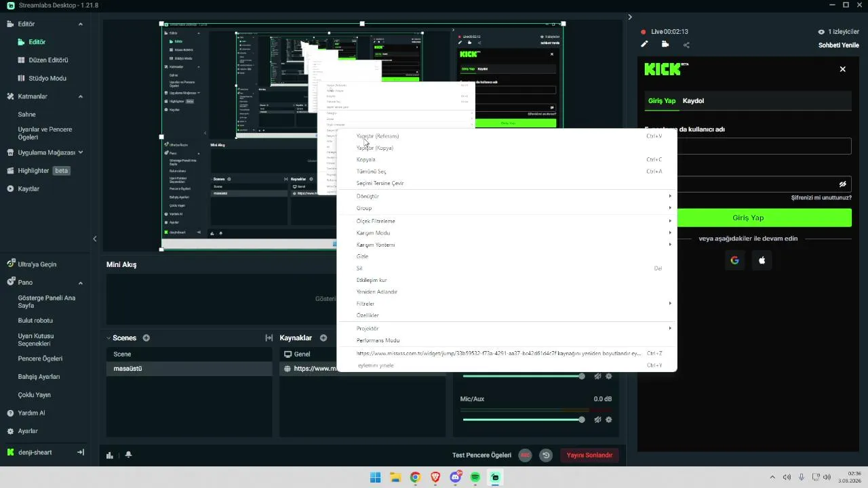Image resolution: width=868 pixels, height=488 pixels.
Task: Open the Windows Start menu
Action: 375,477
